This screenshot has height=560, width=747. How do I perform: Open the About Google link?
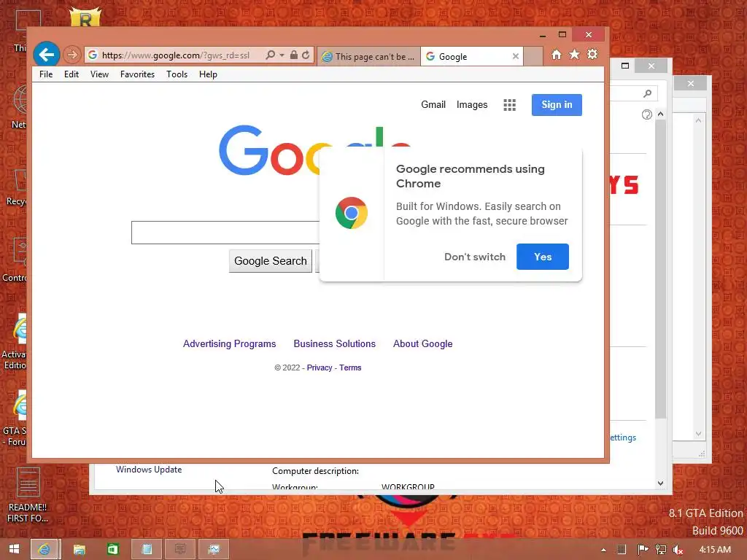(x=422, y=344)
